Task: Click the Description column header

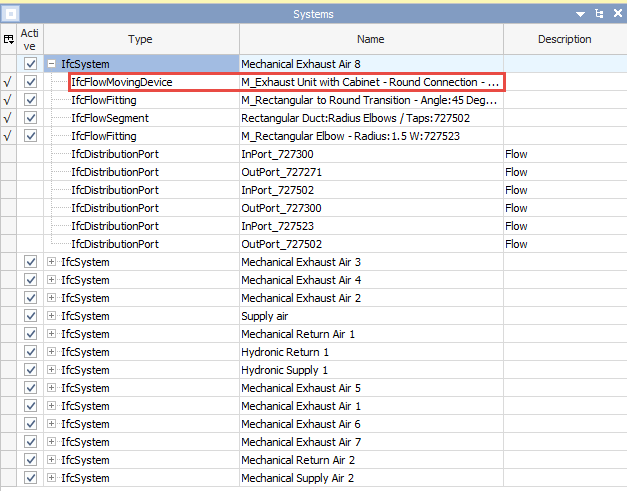Action: [564, 40]
